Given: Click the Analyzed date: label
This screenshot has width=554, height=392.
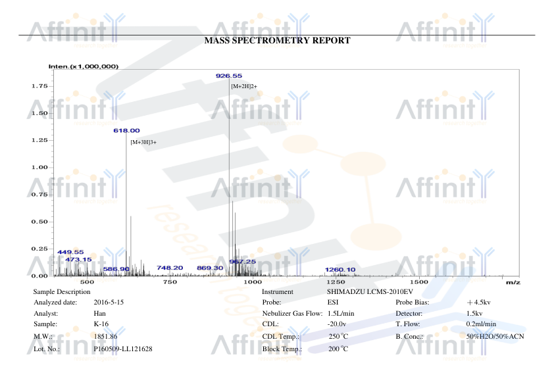Looking at the screenshot, I should (x=55, y=303).
